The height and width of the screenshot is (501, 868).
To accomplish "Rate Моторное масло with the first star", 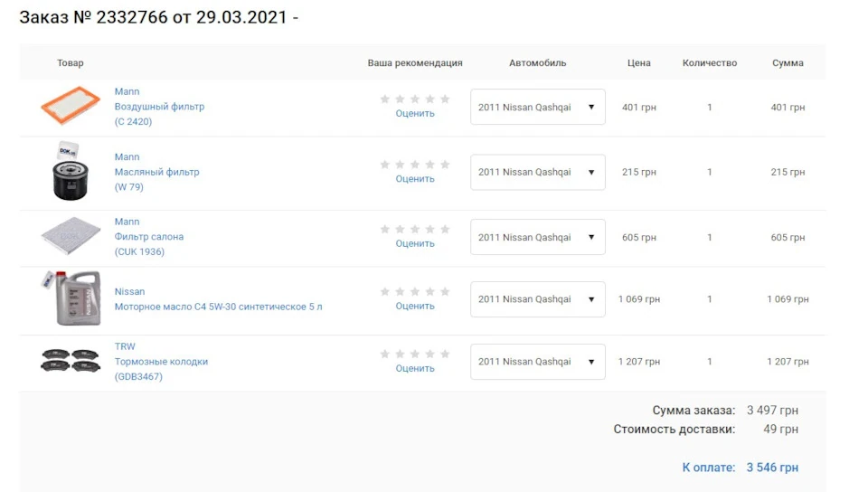I will tap(385, 292).
